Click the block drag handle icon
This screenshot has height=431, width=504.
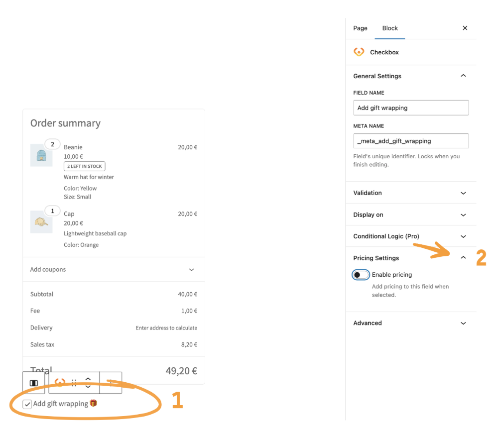click(x=74, y=383)
